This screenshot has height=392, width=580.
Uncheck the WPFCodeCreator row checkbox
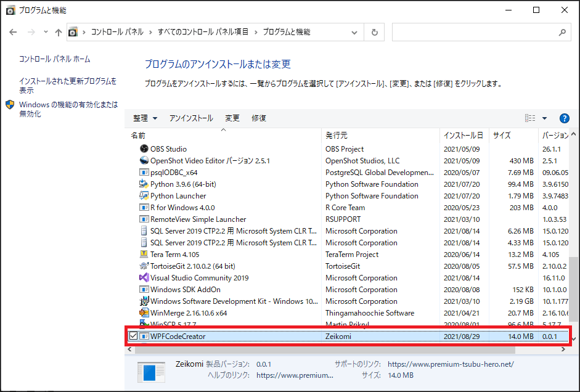coord(133,336)
